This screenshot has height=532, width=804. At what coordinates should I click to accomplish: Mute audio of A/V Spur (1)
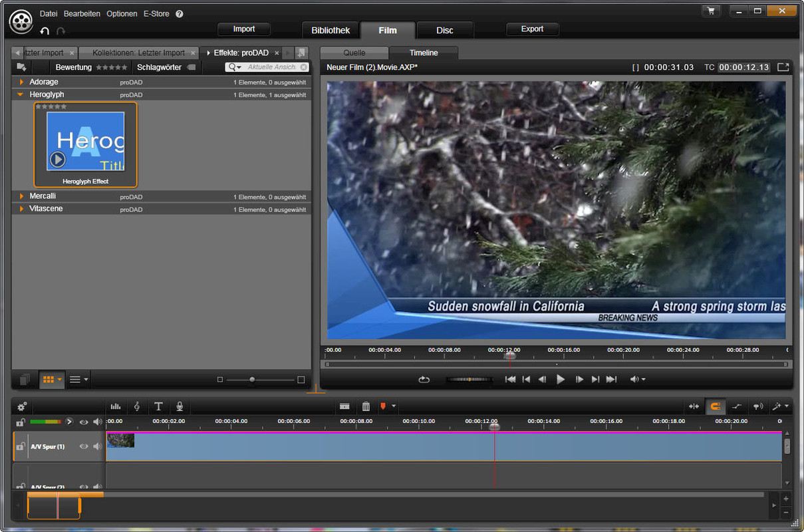97,446
